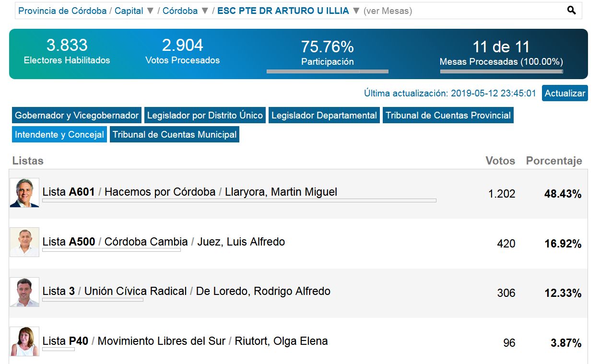The width and height of the screenshot is (600, 364).
Task: Click the search magnifier icon
Action: (571, 11)
